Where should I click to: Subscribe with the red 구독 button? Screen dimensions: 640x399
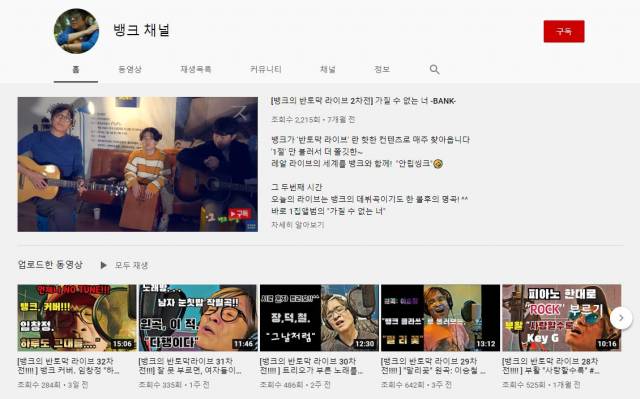pyautogui.click(x=564, y=31)
